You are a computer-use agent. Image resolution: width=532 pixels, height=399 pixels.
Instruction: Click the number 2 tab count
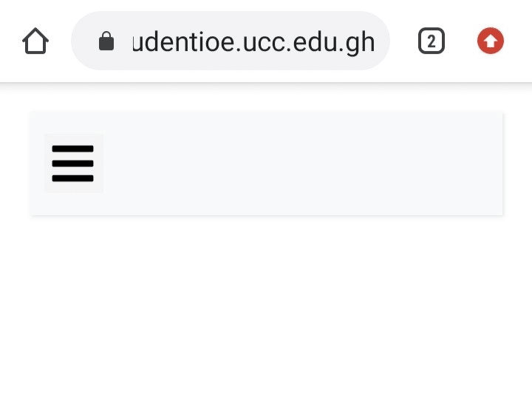(432, 41)
